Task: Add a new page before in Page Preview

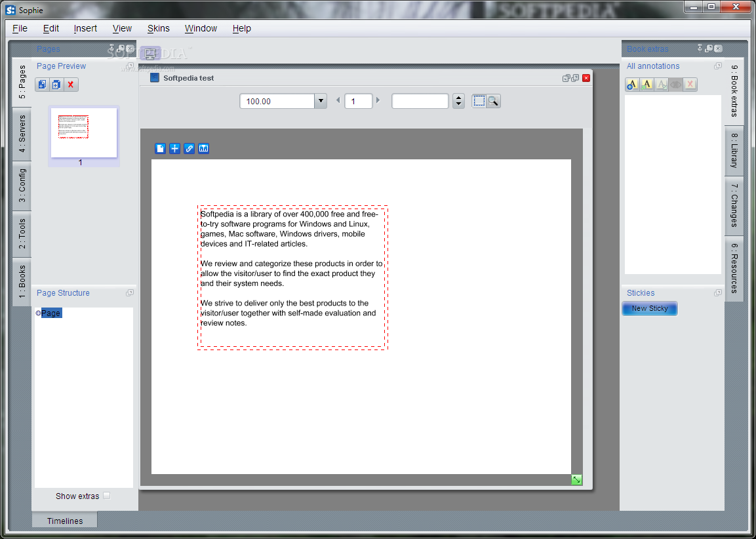Action: 43,85
